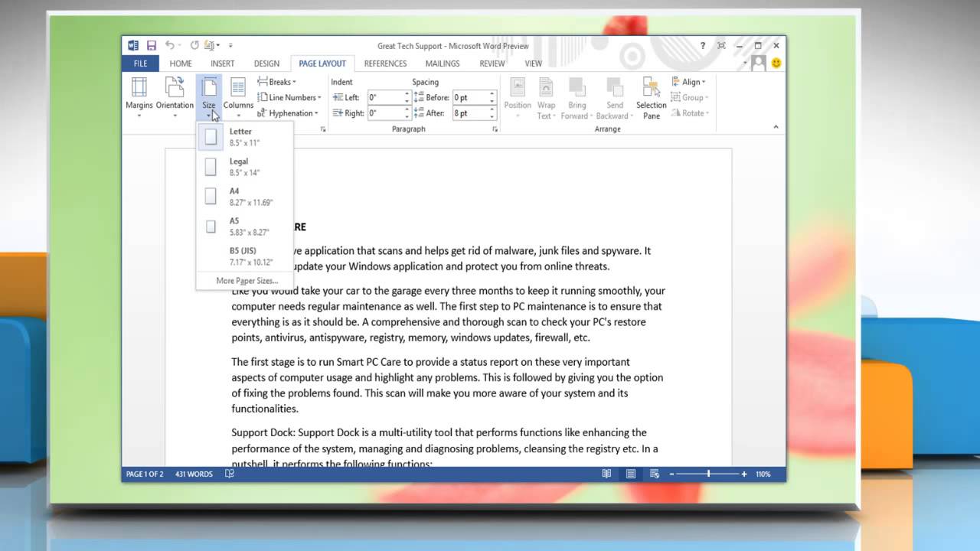Switch to Read Mode view icon
The image size is (980, 551).
606,474
